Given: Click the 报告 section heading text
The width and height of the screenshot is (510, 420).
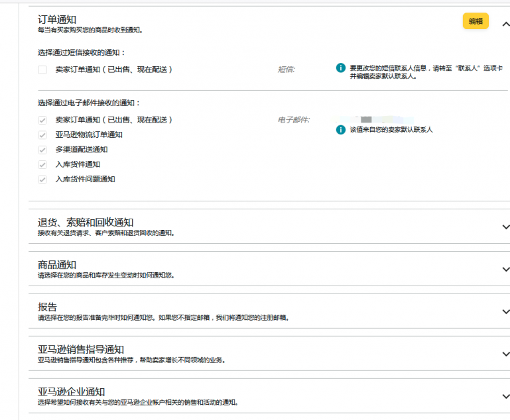Looking at the screenshot, I should pyautogui.click(x=47, y=307).
